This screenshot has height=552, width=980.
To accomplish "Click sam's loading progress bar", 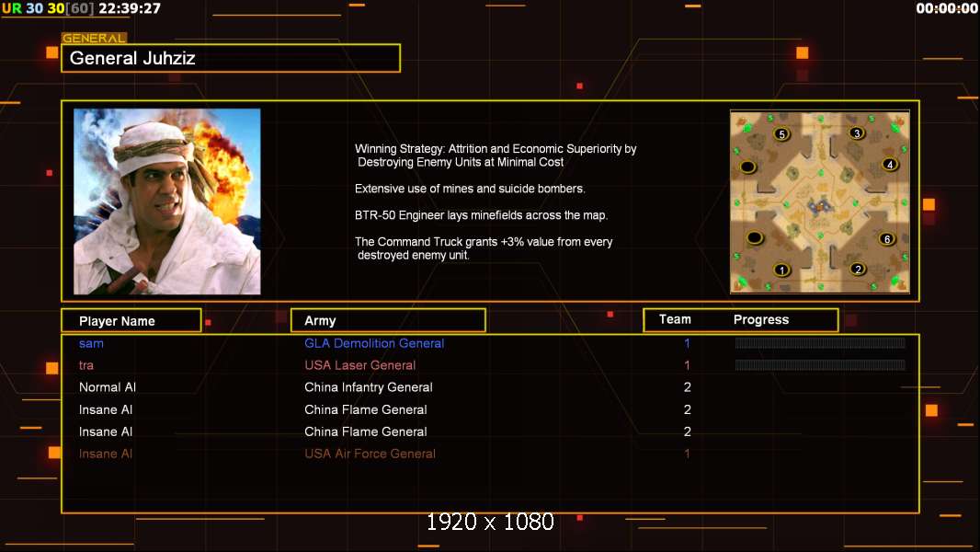I will [x=820, y=342].
